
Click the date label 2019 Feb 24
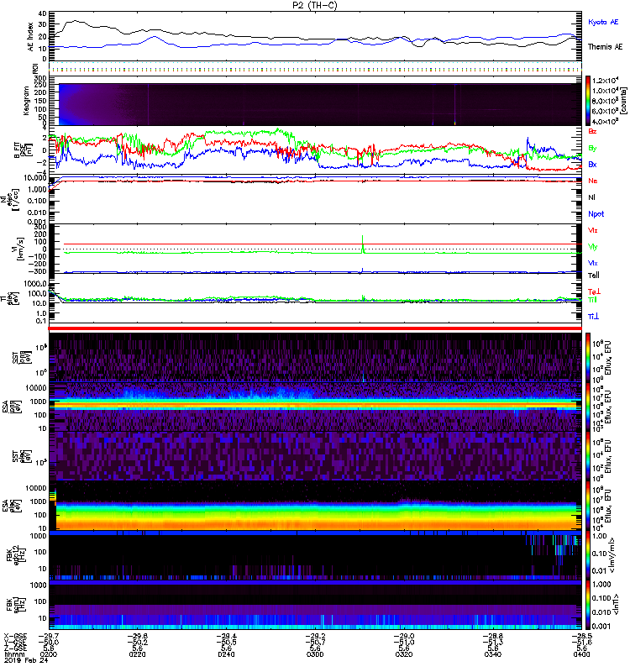pyautogui.click(x=26, y=660)
